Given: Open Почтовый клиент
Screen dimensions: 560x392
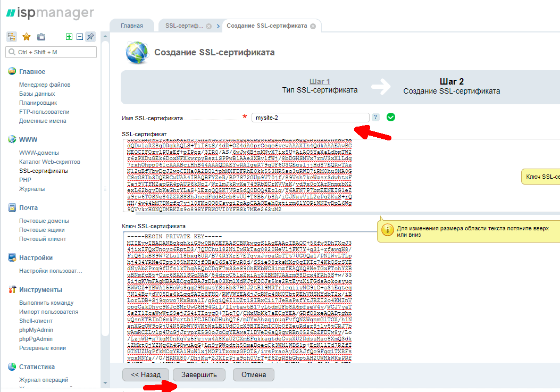Looking at the screenshot, I should point(43,239).
